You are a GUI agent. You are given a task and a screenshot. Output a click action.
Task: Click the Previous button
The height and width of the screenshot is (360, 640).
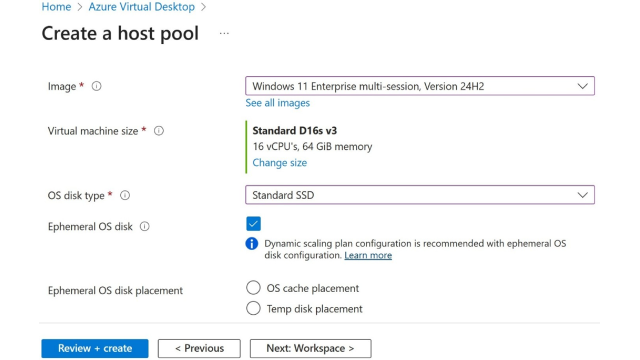[x=199, y=348]
